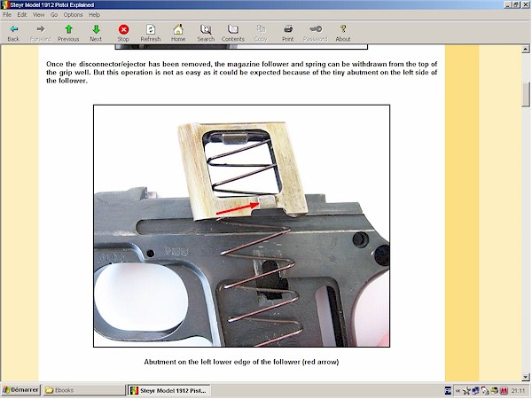This screenshot has height=399, width=532.
Task: Refresh the current page
Action: pyautogui.click(x=151, y=33)
